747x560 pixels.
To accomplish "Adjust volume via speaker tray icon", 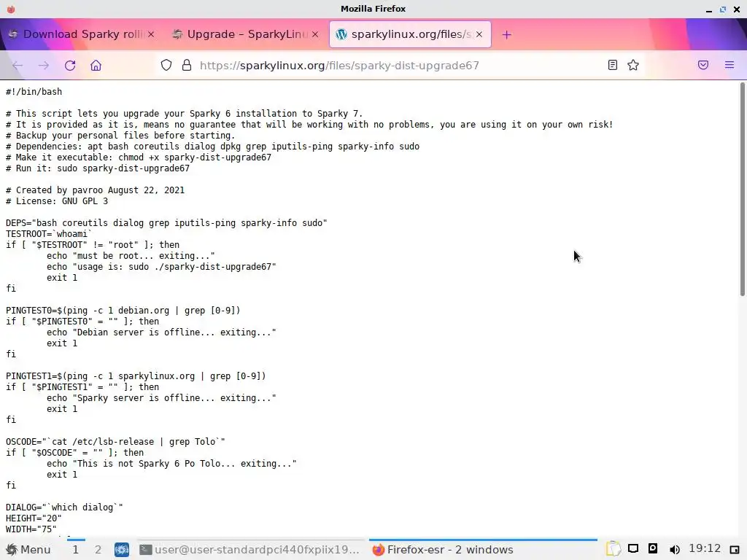I will (x=674, y=550).
